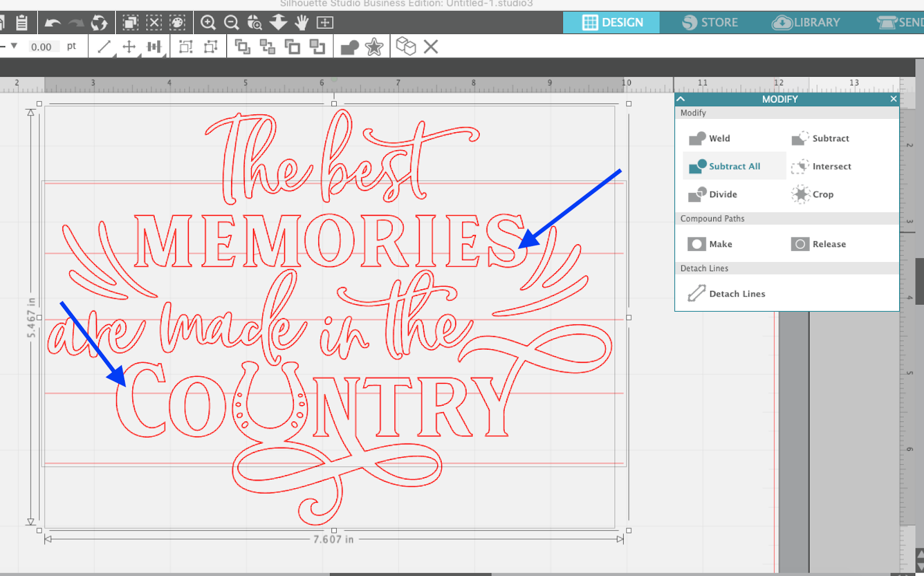Select the Zoom In tool
924x576 pixels.
pos(209,23)
